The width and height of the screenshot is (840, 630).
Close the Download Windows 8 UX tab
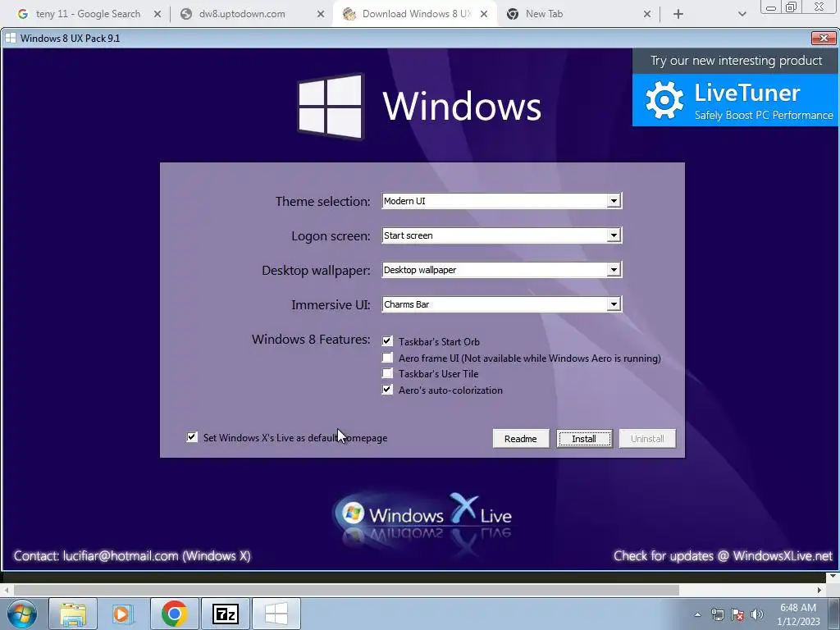tap(484, 14)
